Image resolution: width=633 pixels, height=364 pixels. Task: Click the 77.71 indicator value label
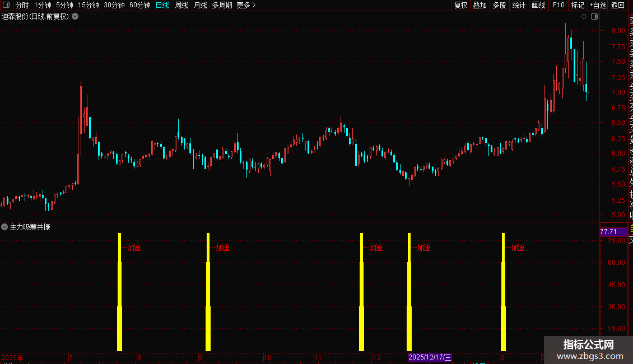[613, 232]
